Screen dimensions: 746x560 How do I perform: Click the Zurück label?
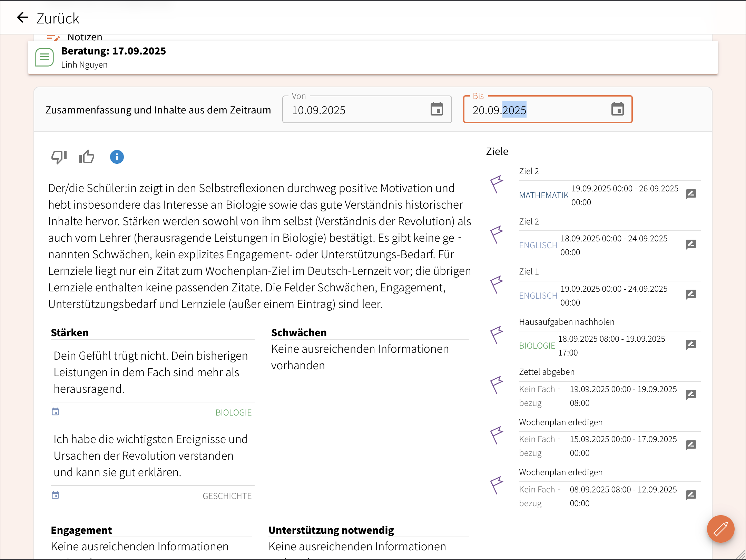58,19
